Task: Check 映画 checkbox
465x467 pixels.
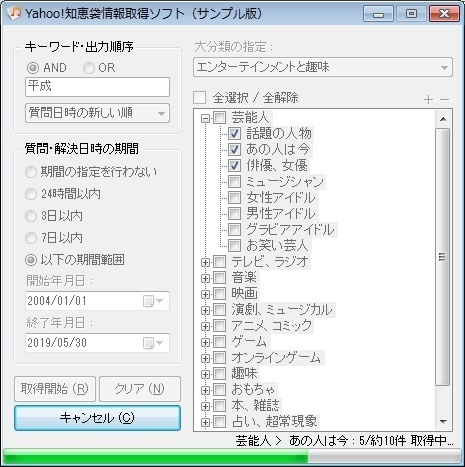Action: 219,293
